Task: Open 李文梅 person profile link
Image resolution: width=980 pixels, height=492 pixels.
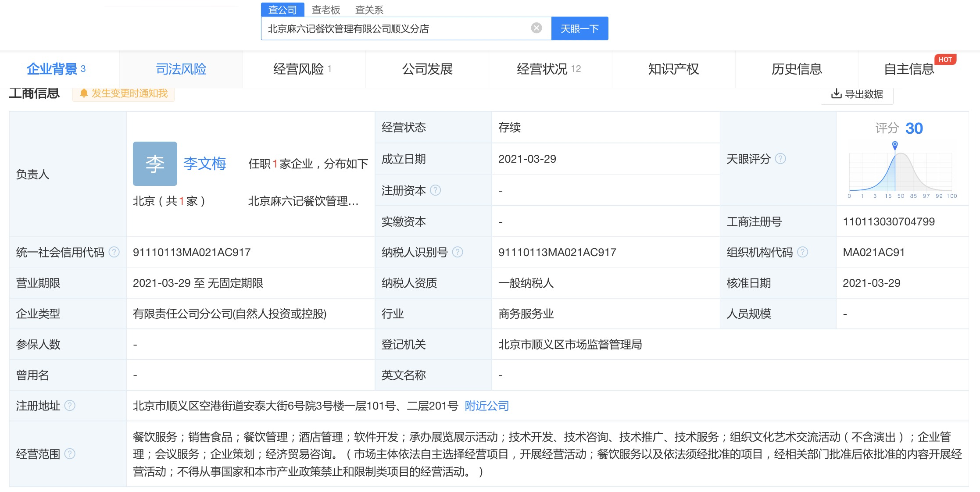Action: 204,164
